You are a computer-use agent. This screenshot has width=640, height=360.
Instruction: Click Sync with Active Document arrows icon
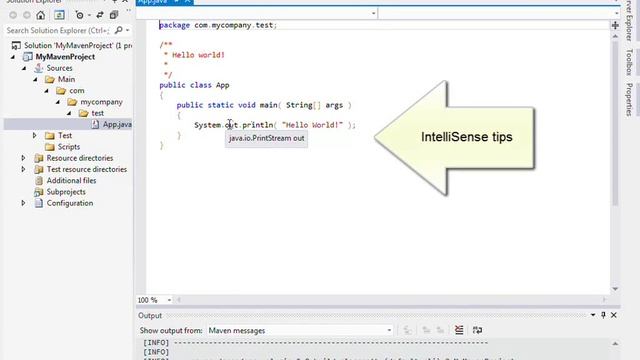coord(100,16)
